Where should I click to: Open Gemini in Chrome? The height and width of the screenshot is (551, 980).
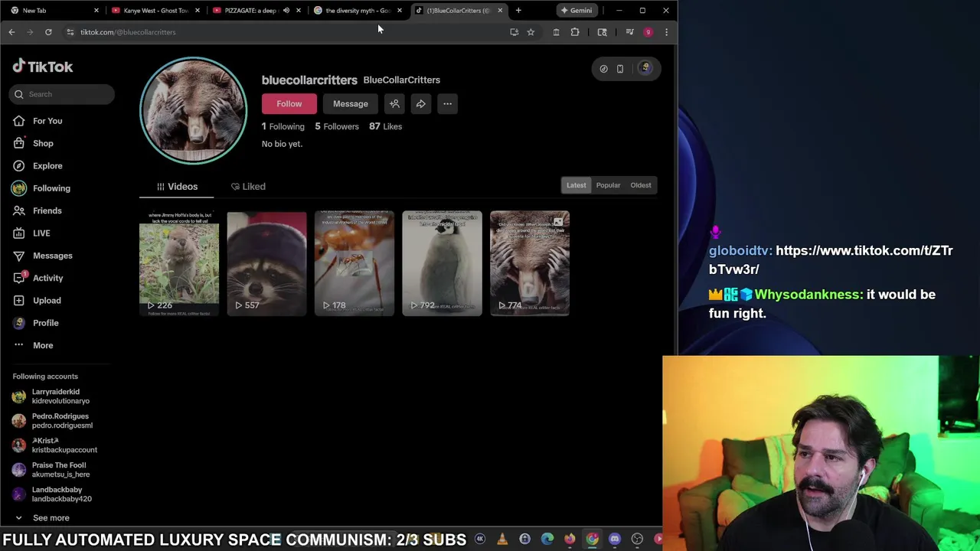(577, 11)
